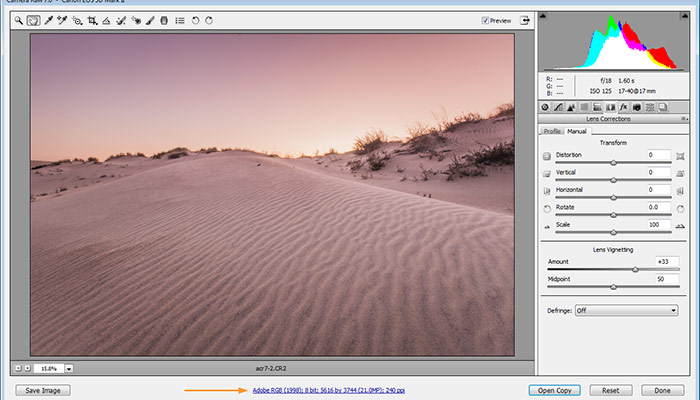The image size is (700, 400).
Task: Open the HSL / Grayscale panel tab
Action: 584,107
